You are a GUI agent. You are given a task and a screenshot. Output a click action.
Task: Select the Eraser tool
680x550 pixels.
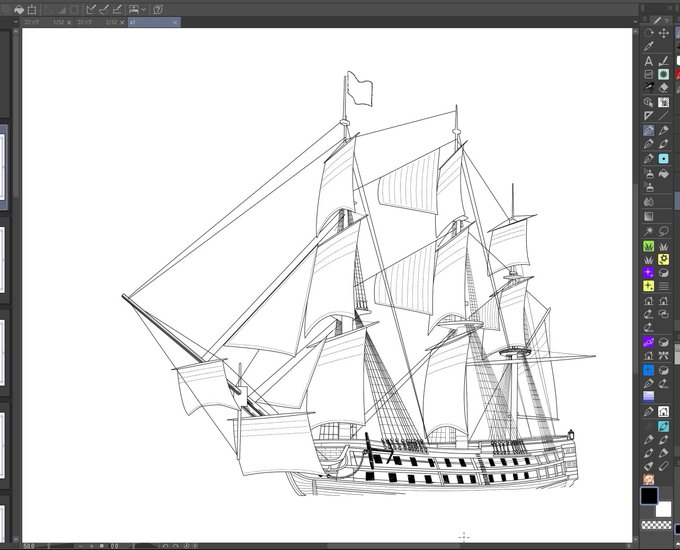(664, 87)
